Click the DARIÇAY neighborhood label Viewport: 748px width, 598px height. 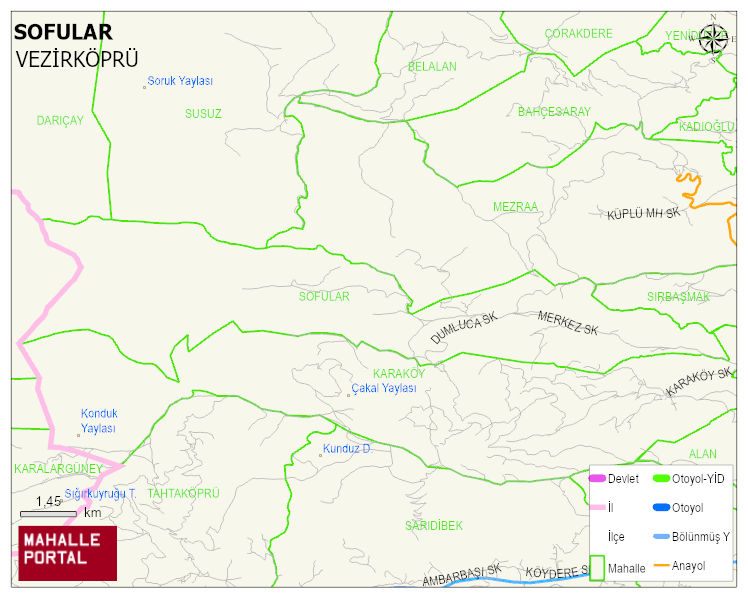pos(60,121)
